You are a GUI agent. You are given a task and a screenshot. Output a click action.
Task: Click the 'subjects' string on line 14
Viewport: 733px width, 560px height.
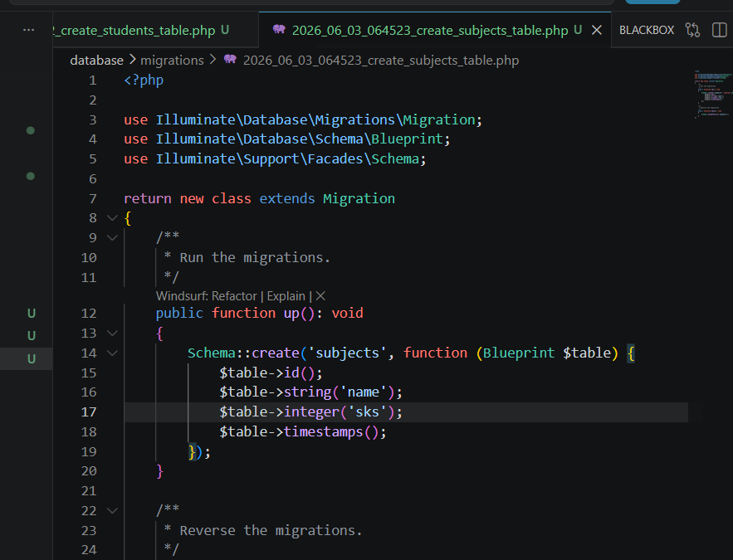(347, 353)
